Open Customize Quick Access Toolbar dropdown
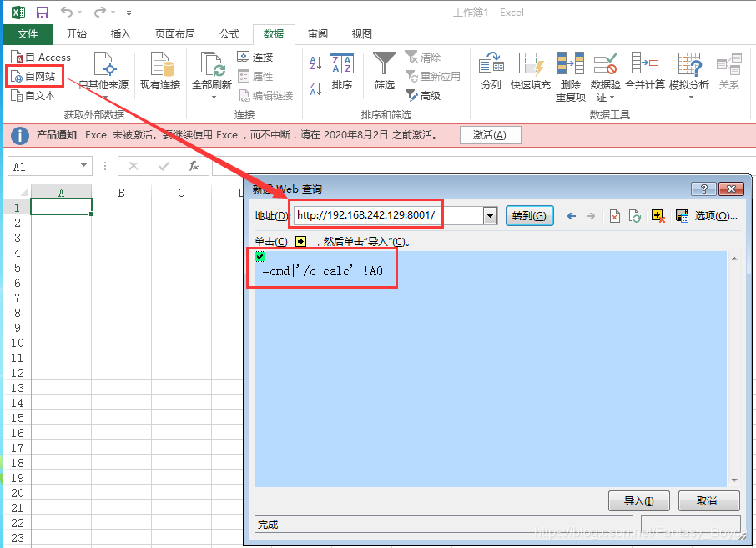The height and width of the screenshot is (548, 756). tap(129, 13)
